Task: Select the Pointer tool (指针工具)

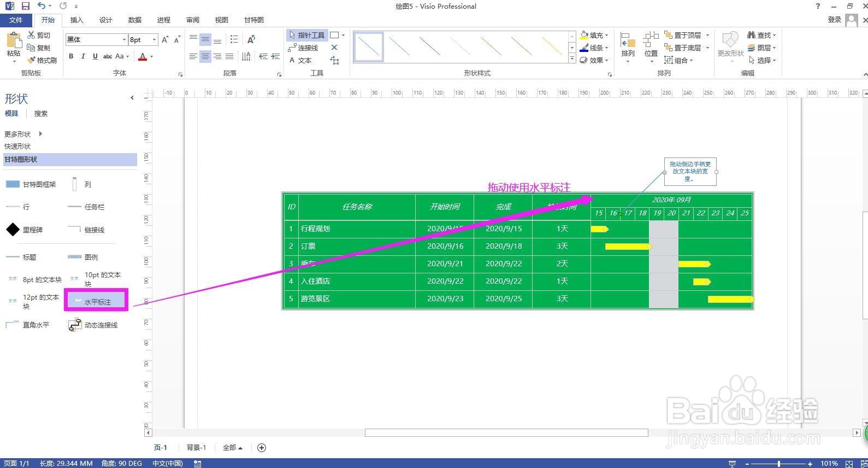Action: point(307,35)
